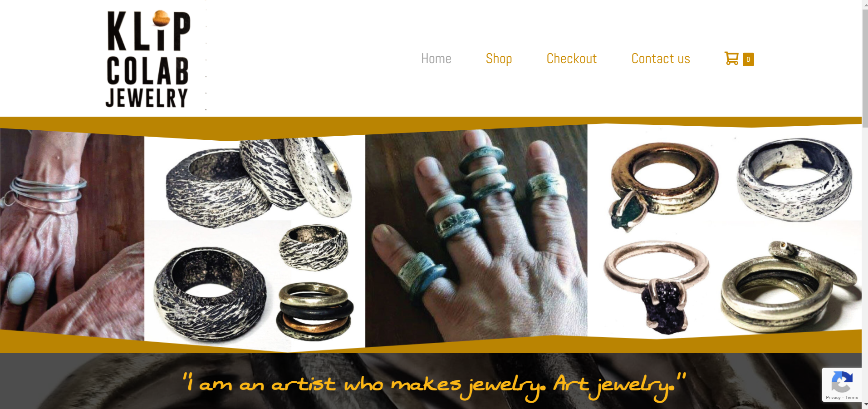The width and height of the screenshot is (868, 409).
Task: Click the coiled snake ring image
Action: pos(790,286)
